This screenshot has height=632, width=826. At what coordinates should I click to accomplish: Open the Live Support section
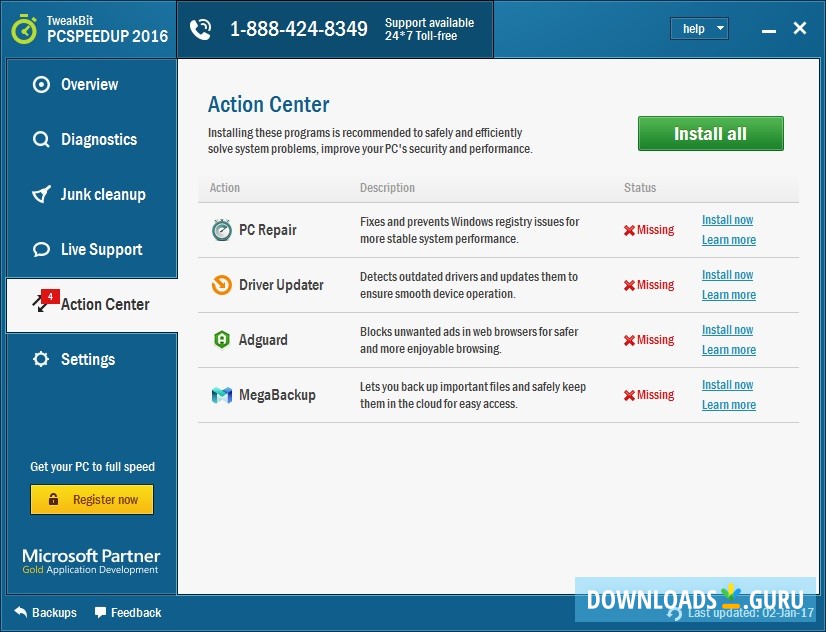(92, 250)
